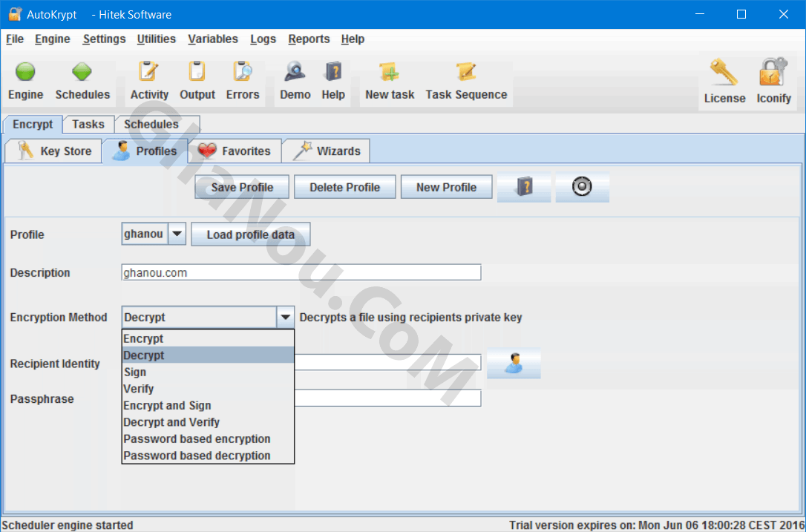Viewport: 806px width, 532px height.
Task: Open the Settings menu
Action: coord(104,39)
